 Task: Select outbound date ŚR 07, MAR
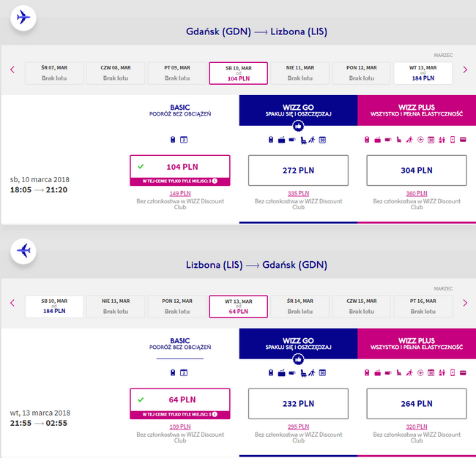tap(54, 73)
